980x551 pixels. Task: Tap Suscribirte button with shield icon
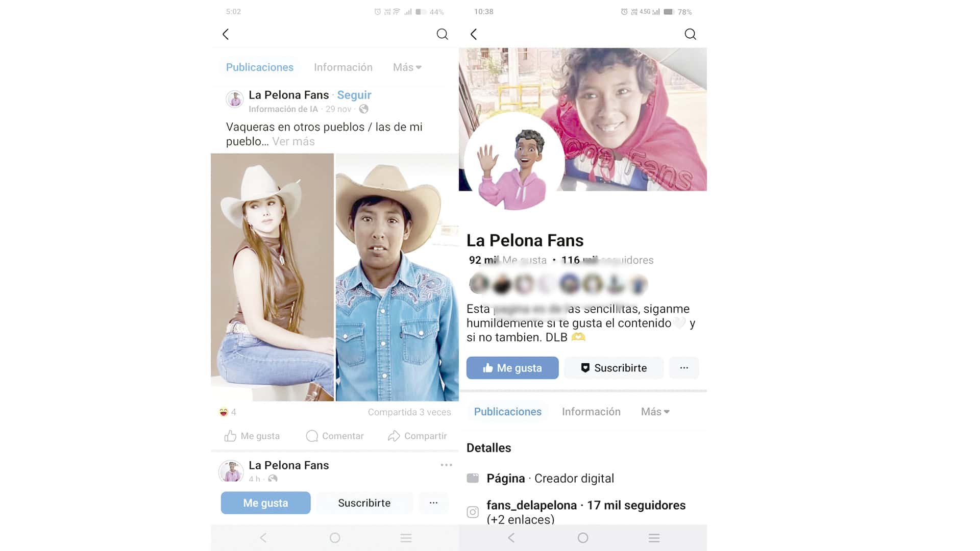[x=615, y=368]
